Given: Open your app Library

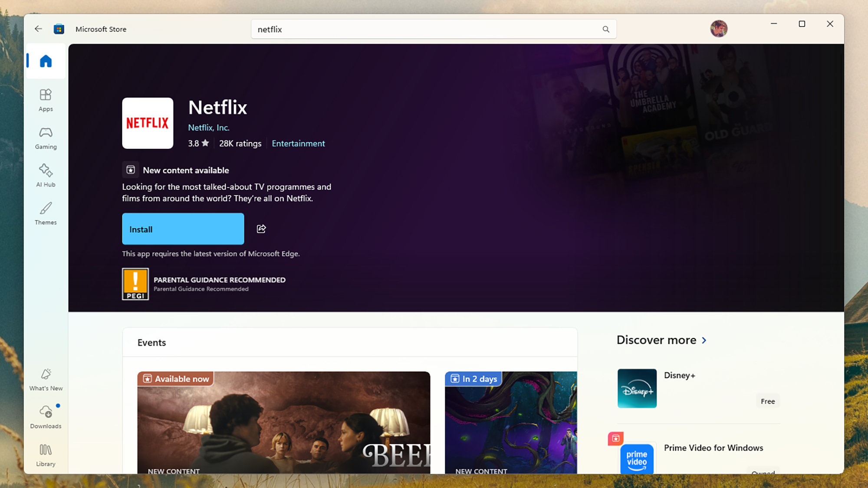Looking at the screenshot, I should (x=45, y=454).
